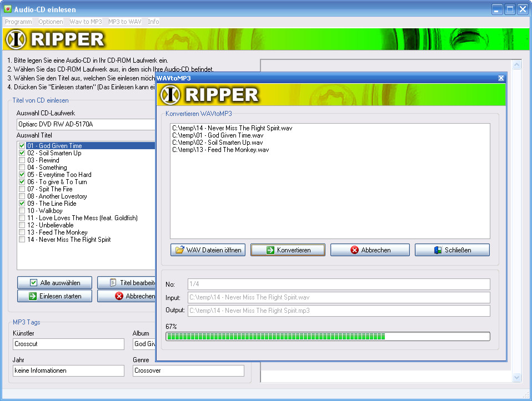Screen dimensions: 532x401
Task: Check track 04 - Something
Action: [x=22, y=167]
